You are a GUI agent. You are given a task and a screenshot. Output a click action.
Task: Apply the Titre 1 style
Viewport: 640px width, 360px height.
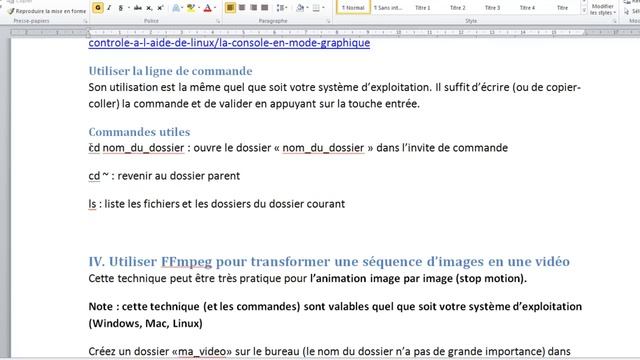(x=422, y=7)
